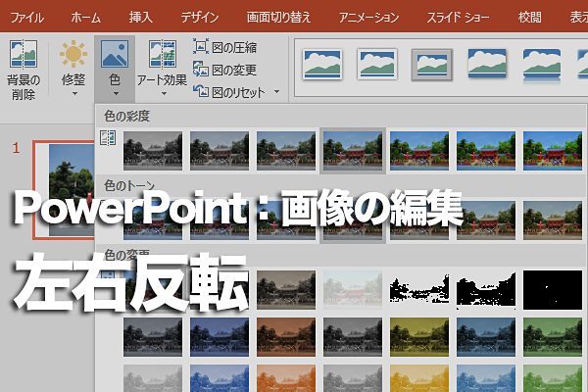The image size is (588, 392).
Task: Expand the 図のリセット dropdown arrow
Action: pyautogui.click(x=276, y=91)
